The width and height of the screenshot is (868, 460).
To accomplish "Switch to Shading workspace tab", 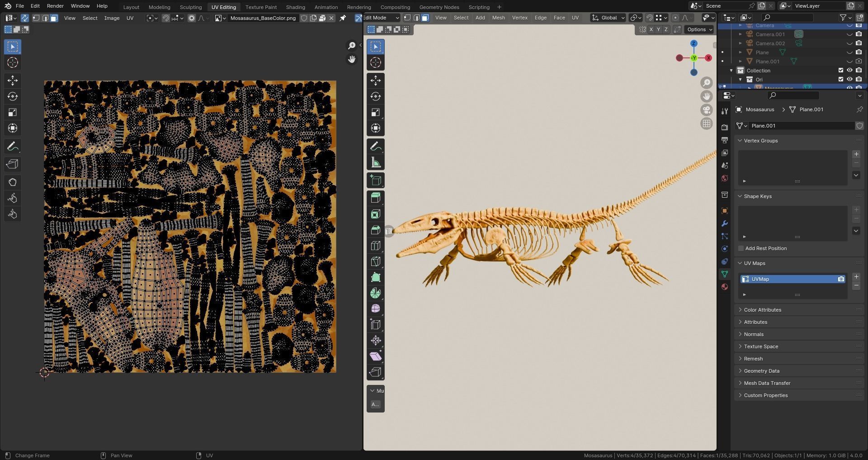I will (295, 7).
